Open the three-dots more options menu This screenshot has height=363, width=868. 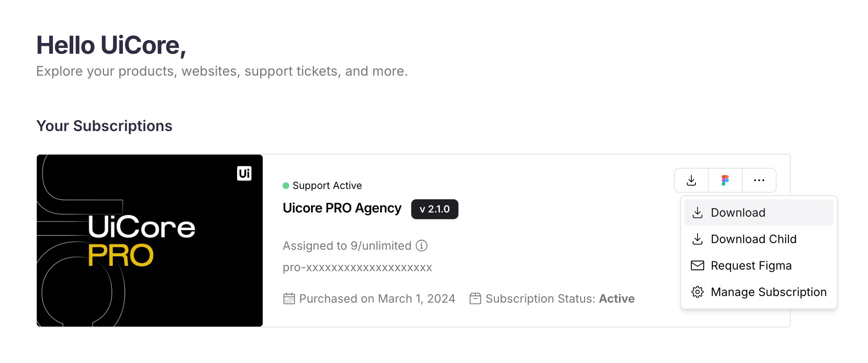point(759,180)
